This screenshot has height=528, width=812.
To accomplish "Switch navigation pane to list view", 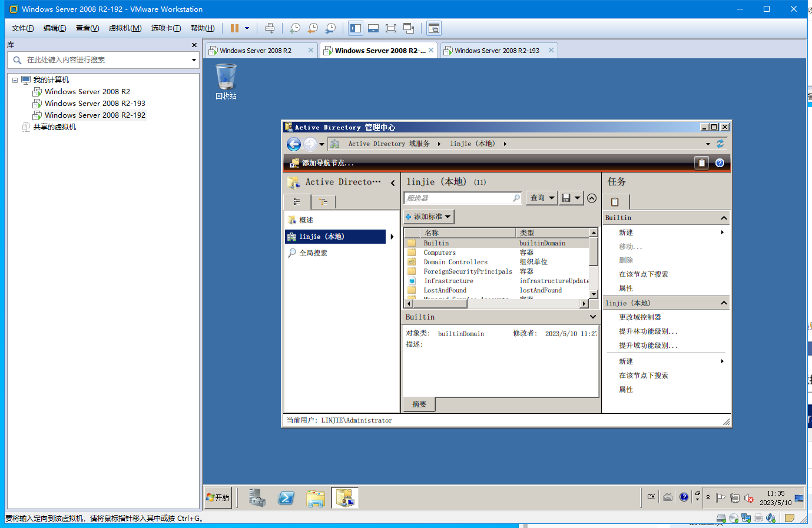I will (297, 202).
